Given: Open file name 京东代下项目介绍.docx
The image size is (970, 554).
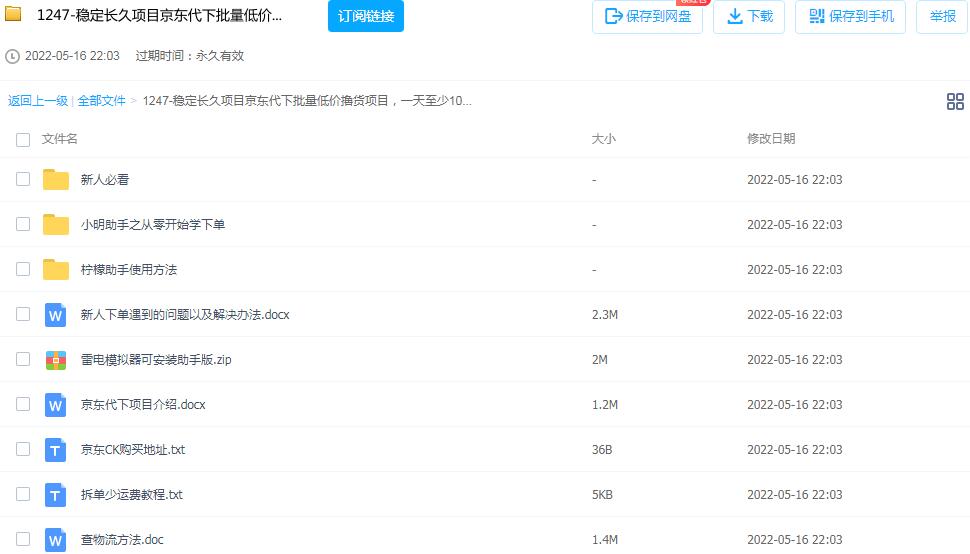Looking at the screenshot, I should (x=143, y=405).
